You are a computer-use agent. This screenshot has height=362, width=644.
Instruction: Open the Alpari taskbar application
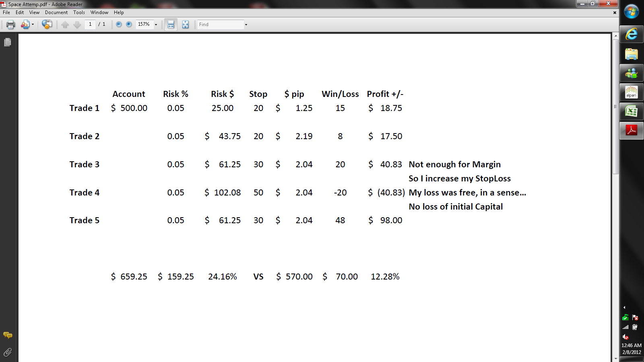(x=632, y=93)
